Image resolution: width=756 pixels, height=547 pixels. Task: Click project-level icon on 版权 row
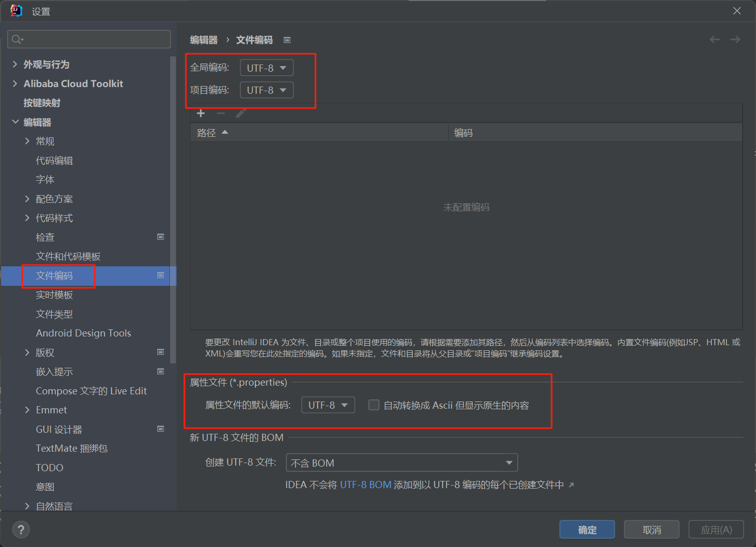point(160,352)
